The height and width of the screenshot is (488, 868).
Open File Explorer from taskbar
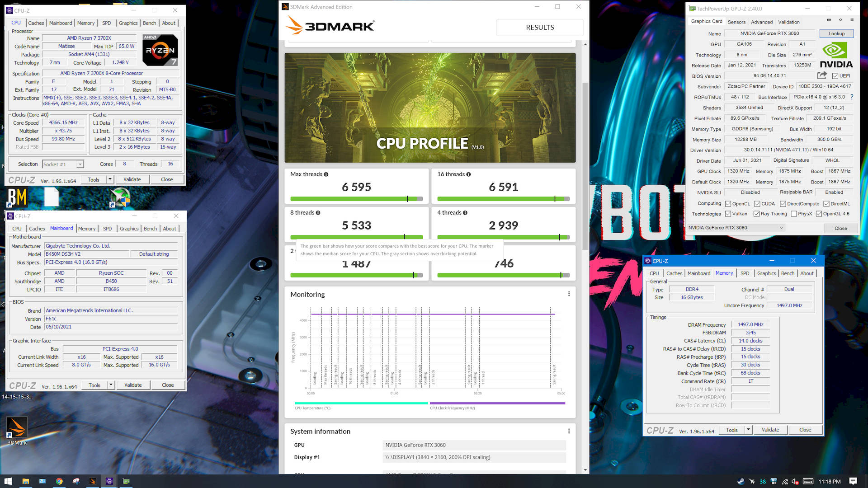25,481
